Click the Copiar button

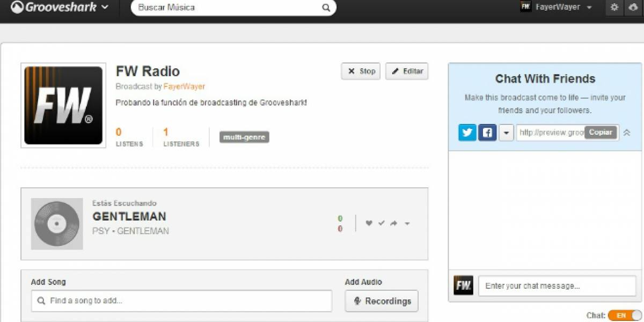pos(601,133)
